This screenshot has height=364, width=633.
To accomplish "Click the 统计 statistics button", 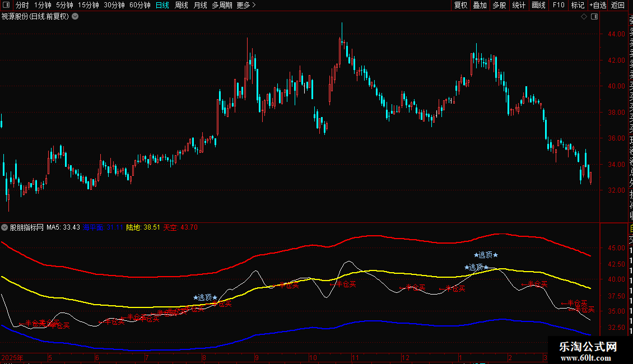I will tap(519, 5).
